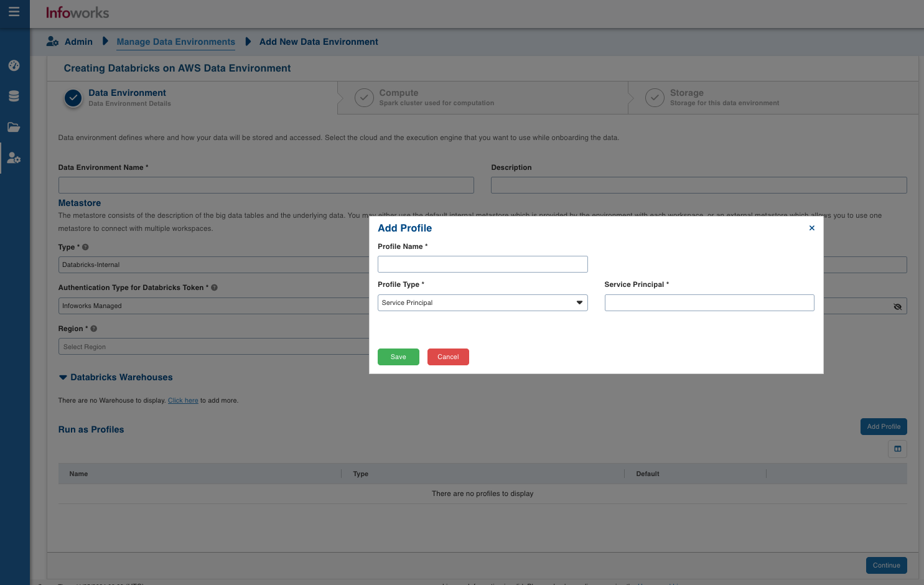Show help for Authentication Type
This screenshot has width=924, height=585.
(x=215, y=288)
